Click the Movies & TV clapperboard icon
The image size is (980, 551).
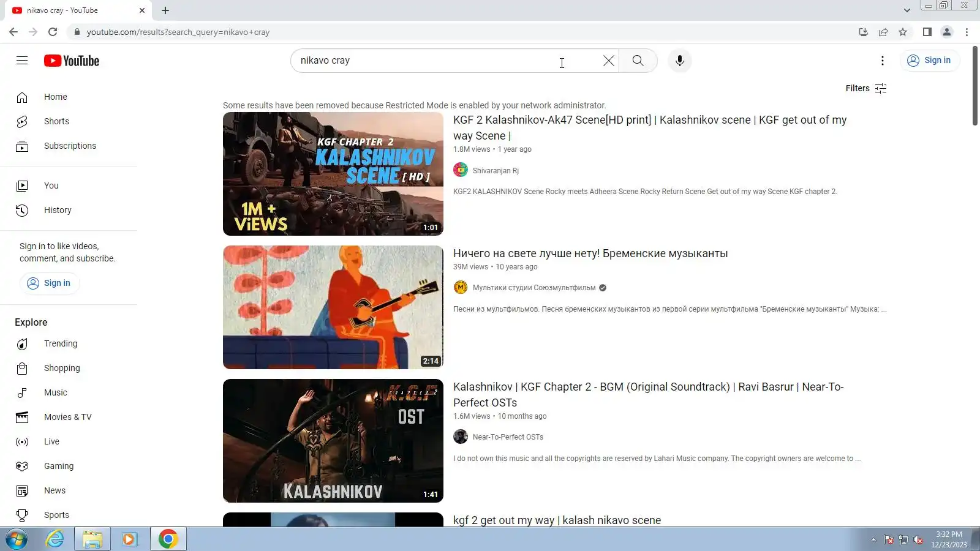click(22, 417)
